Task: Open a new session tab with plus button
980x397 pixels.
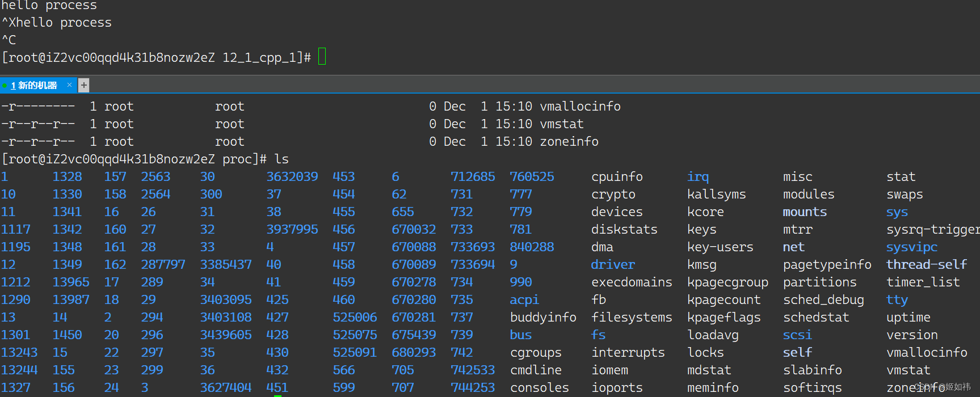Action: click(x=83, y=85)
